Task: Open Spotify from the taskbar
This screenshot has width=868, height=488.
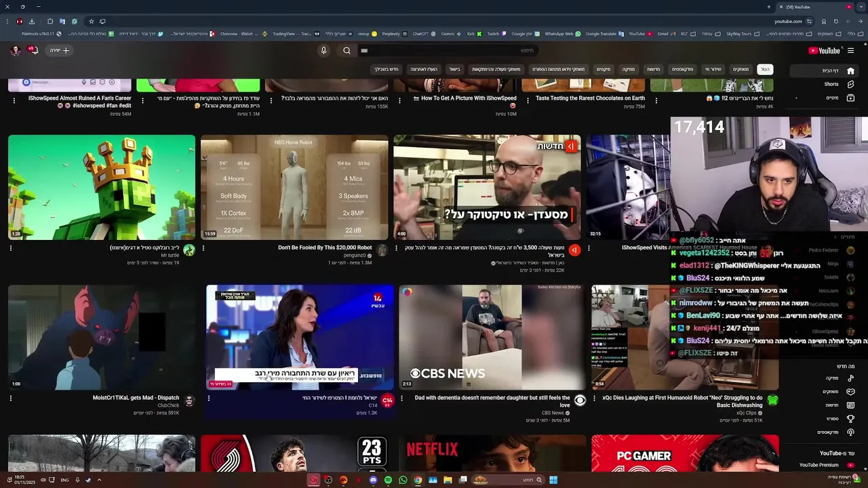Action: (x=388, y=480)
